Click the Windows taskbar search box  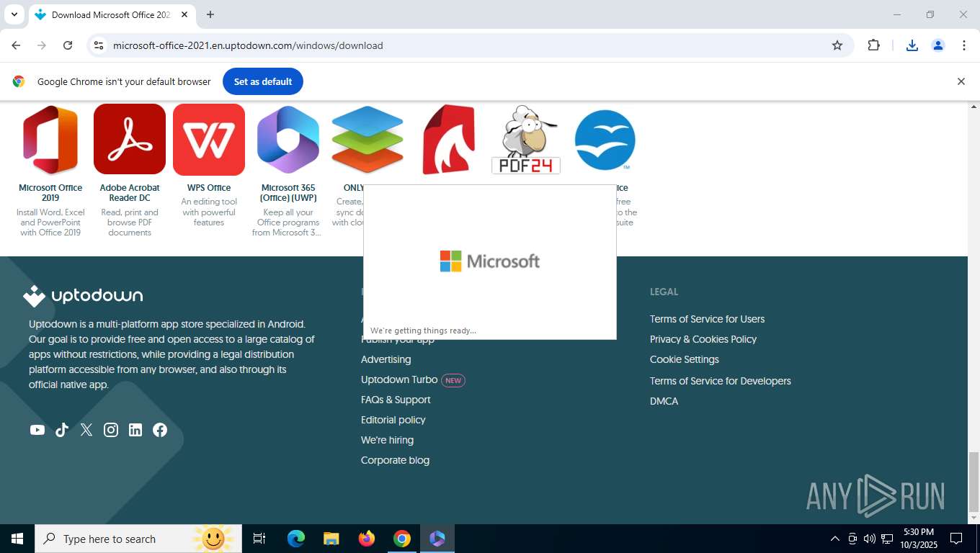[x=138, y=539]
